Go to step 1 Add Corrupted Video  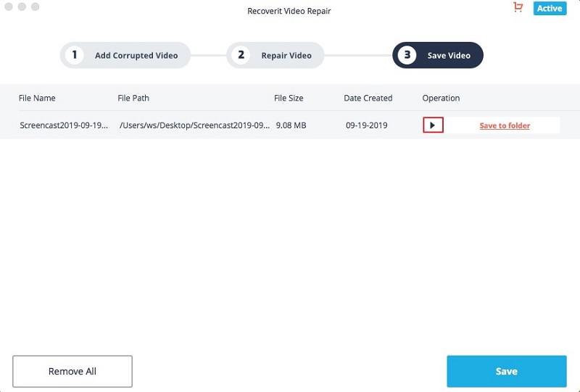125,55
